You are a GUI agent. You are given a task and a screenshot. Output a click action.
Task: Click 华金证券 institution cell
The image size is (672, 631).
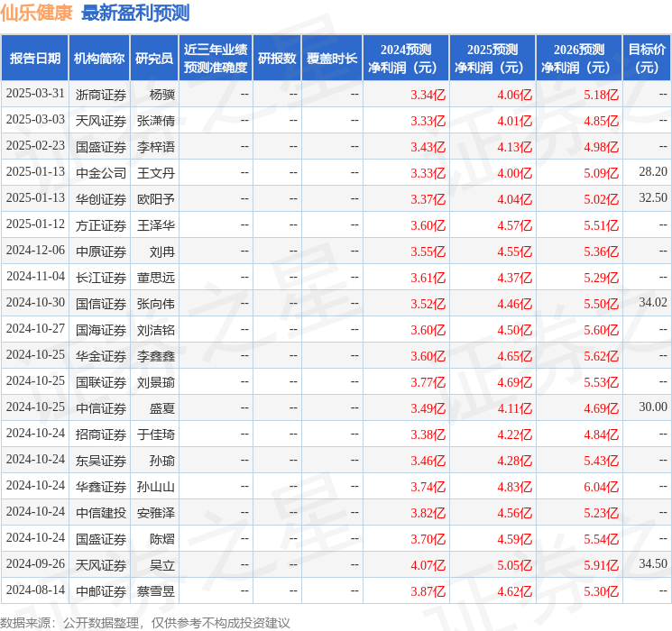[x=101, y=356]
